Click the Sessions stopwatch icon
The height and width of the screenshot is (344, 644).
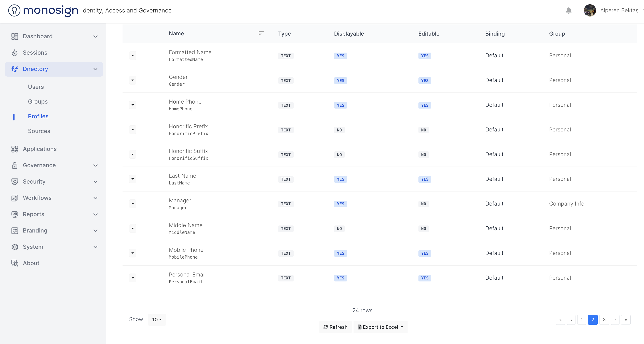pyautogui.click(x=15, y=53)
